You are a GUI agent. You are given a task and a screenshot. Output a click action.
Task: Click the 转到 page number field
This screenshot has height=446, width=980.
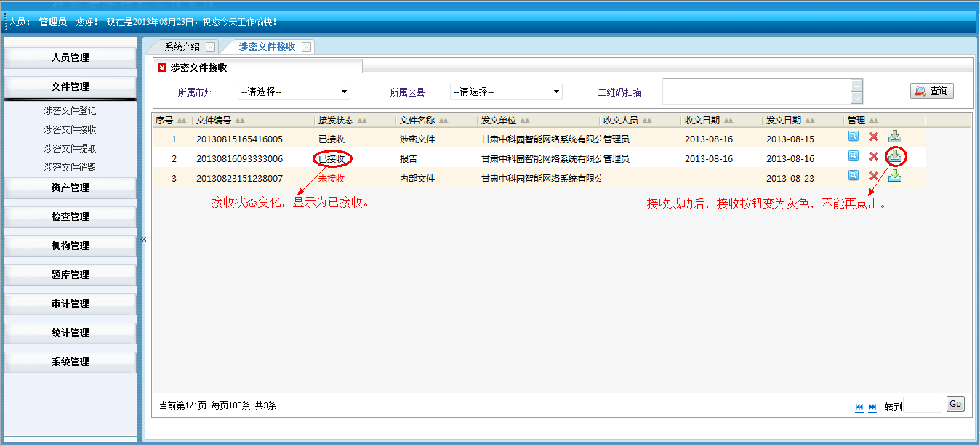[922, 405]
